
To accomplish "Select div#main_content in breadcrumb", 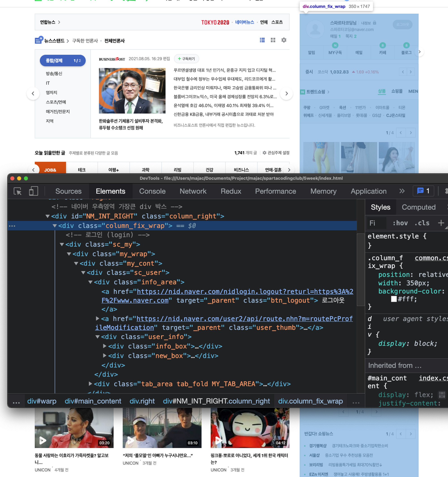I will pos(93,401).
